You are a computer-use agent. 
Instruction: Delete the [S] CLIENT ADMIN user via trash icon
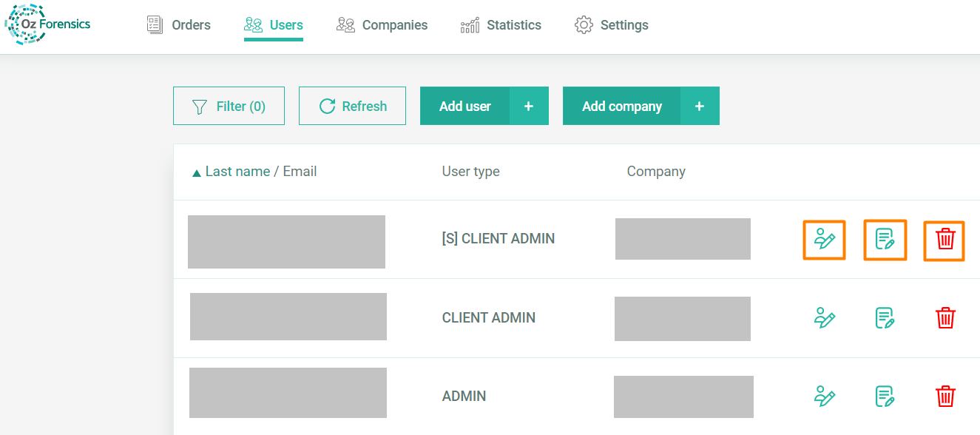coord(944,239)
